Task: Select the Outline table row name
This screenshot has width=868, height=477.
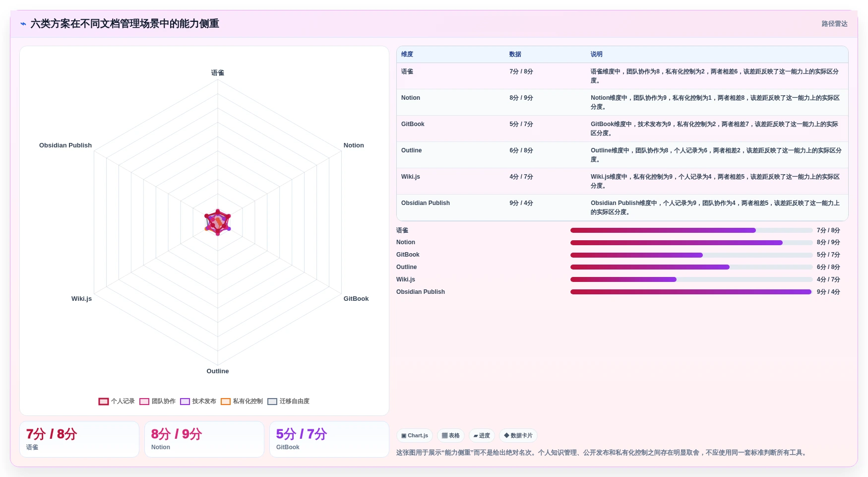Action: click(x=411, y=150)
